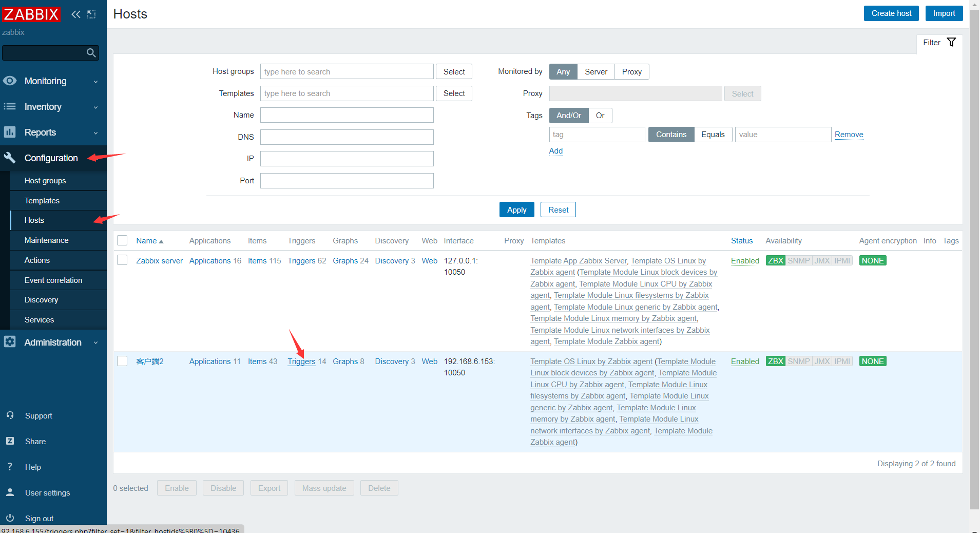The height and width of the screenshot is (533, 980).
Task: Click the Inventory list icon
Action: [x=10, y=106]
